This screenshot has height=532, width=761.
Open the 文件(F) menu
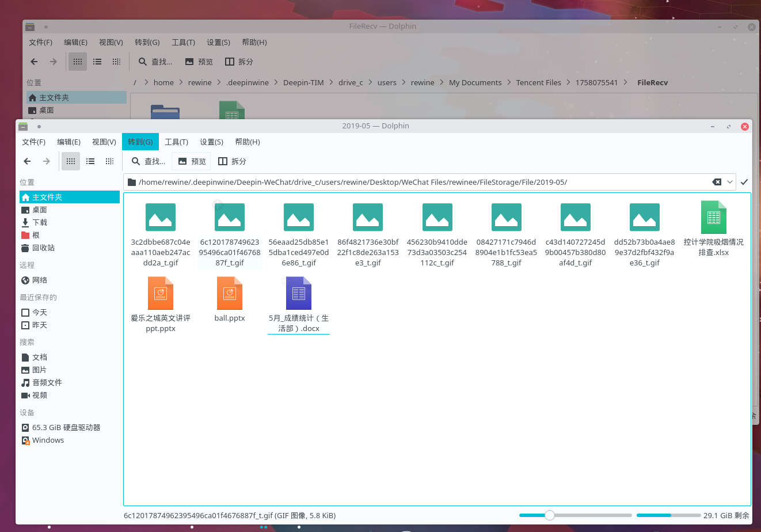(x=33, y=142)
